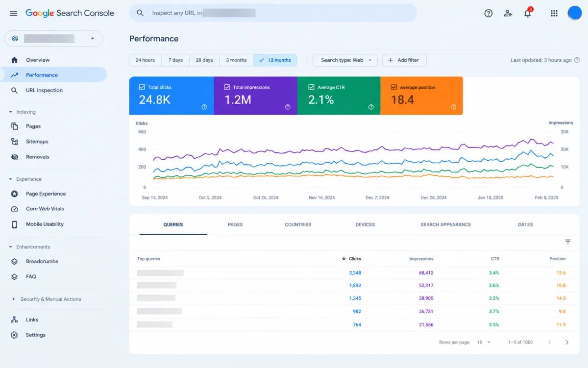Click the 1–5 of 1000 pagination text
588x368 pixels.
(520, 342)
